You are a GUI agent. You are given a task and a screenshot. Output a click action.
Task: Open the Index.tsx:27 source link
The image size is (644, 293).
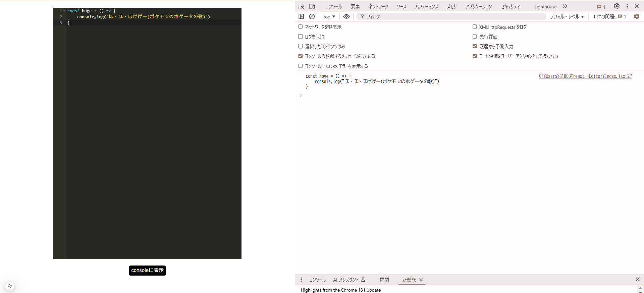click(585, 76)
